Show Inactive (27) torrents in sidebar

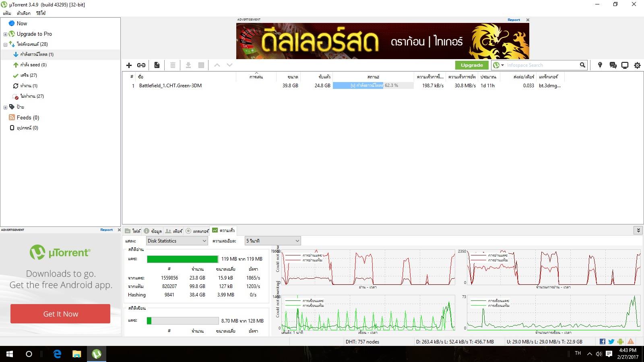click(32, 96)
